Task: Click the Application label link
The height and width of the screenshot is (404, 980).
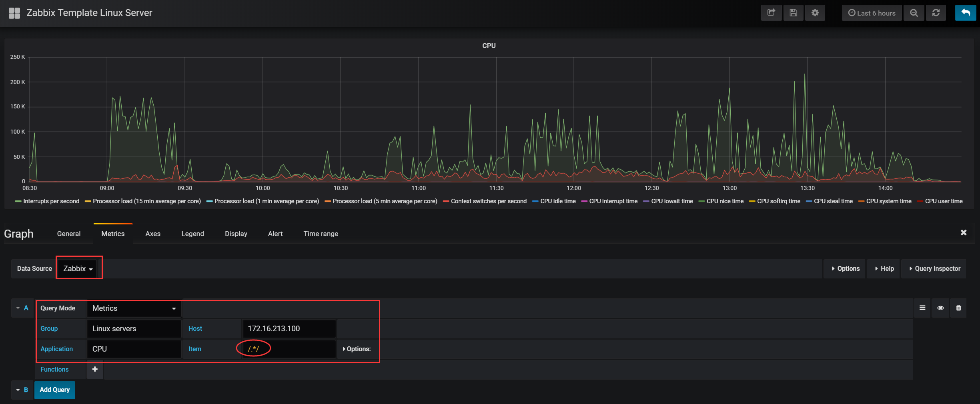Action: pos(56,349)
